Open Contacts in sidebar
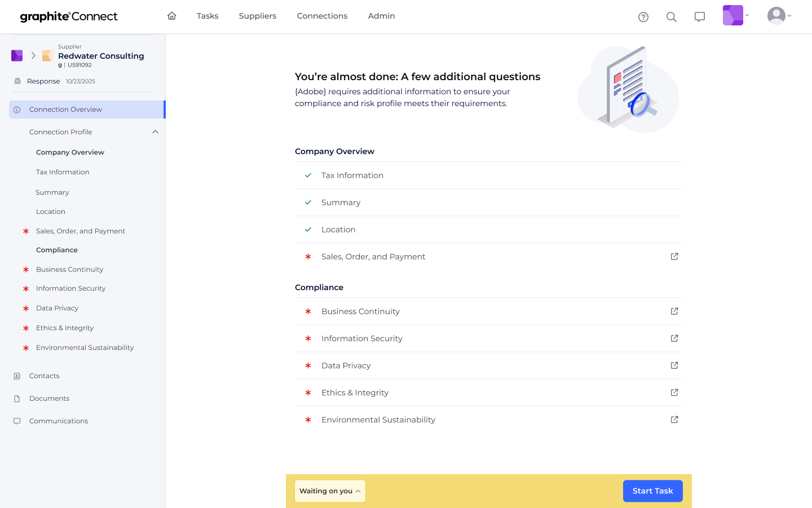Screen dimensions: 812x508 tap(45, 376)
